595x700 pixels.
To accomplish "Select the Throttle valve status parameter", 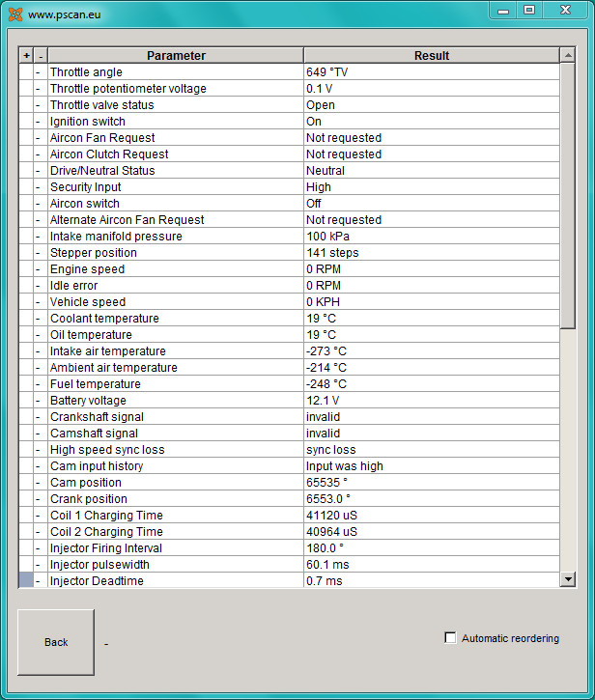I will pyautogui.click(x=176, y=104).
